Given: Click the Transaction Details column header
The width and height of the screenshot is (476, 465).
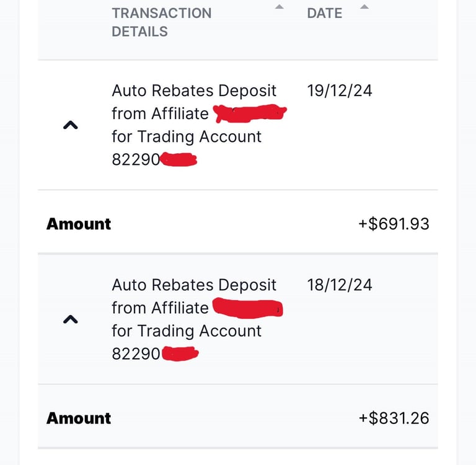Looking at the screenshot, I should pyautogui.click(x=161, y=22).
